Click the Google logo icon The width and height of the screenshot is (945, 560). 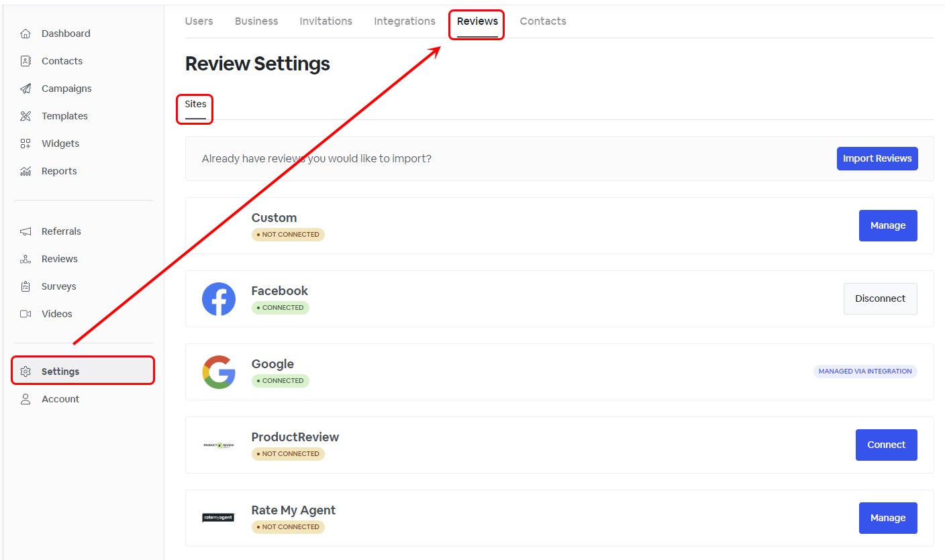click(x=219, y=372)
